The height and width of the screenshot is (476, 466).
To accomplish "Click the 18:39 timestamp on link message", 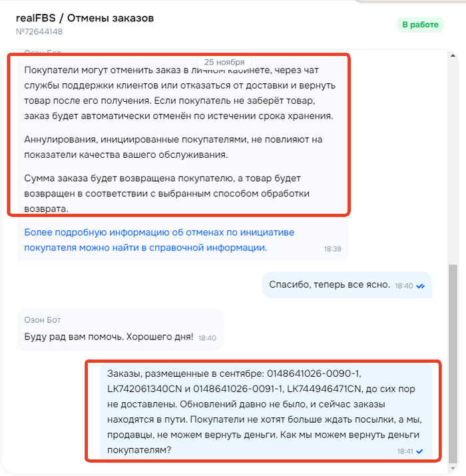I will point(332,248).
